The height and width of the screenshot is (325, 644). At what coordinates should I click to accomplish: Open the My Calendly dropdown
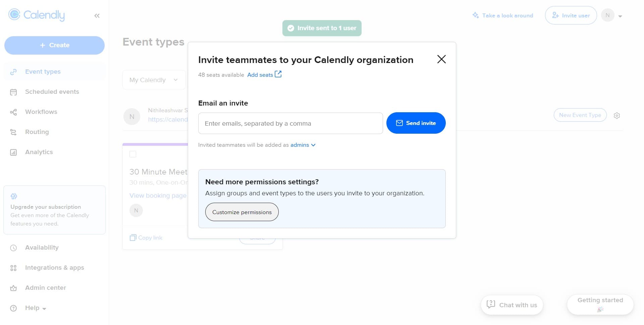tap(154, 80)
